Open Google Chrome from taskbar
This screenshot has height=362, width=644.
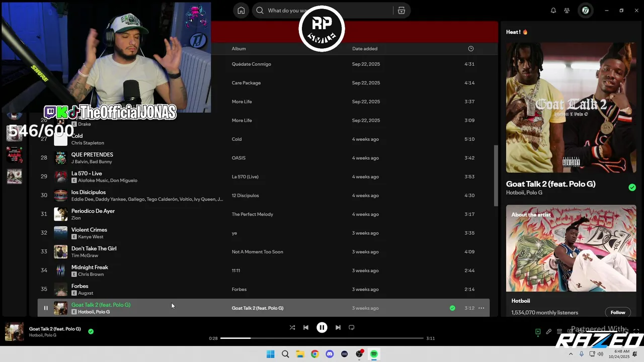coord(314,354)
